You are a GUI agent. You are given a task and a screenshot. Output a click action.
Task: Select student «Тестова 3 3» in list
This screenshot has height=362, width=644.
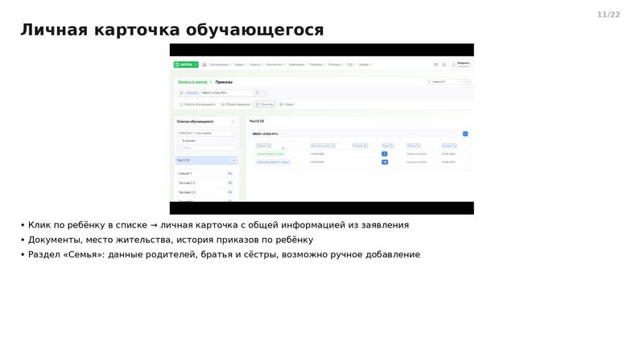pos(205,192)
